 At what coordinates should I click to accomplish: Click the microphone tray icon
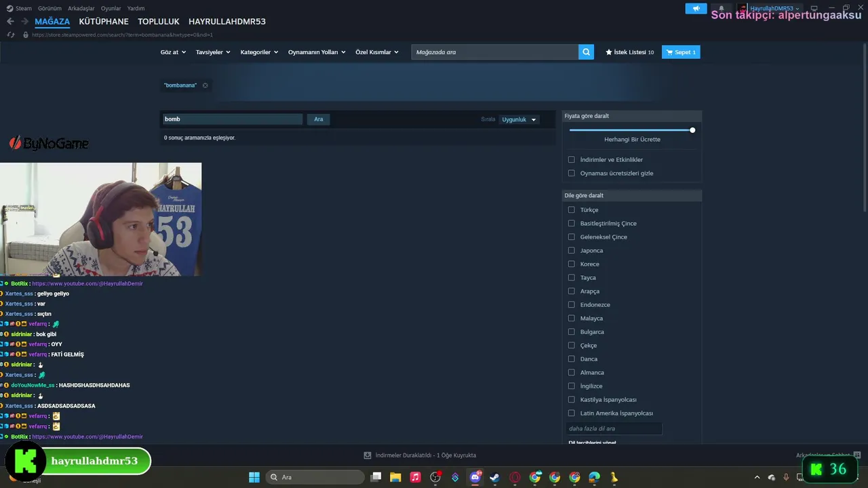coord(786,477)
